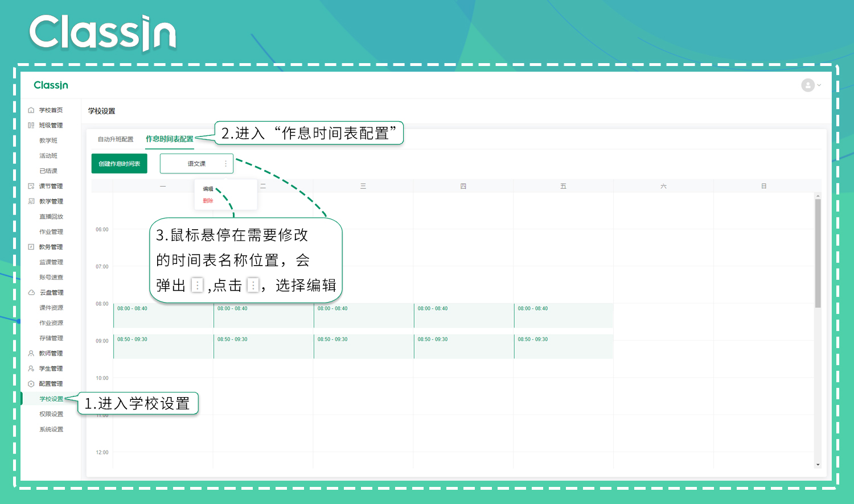Choose 删除 from the popup menu
The width and height of the screenshot is (854, 504).
coord(208,201)
